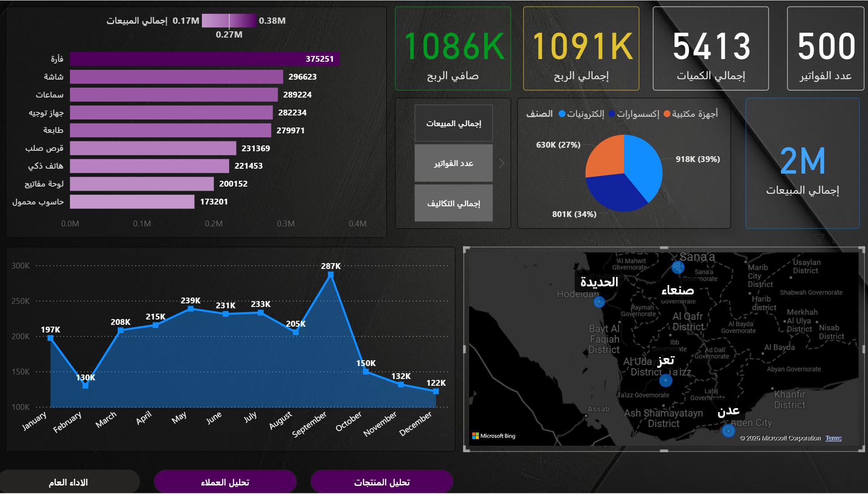Click the Sana'a bubble marker on the map
Image resolution: width=868 pixels, height=494 pixels.
678,267
